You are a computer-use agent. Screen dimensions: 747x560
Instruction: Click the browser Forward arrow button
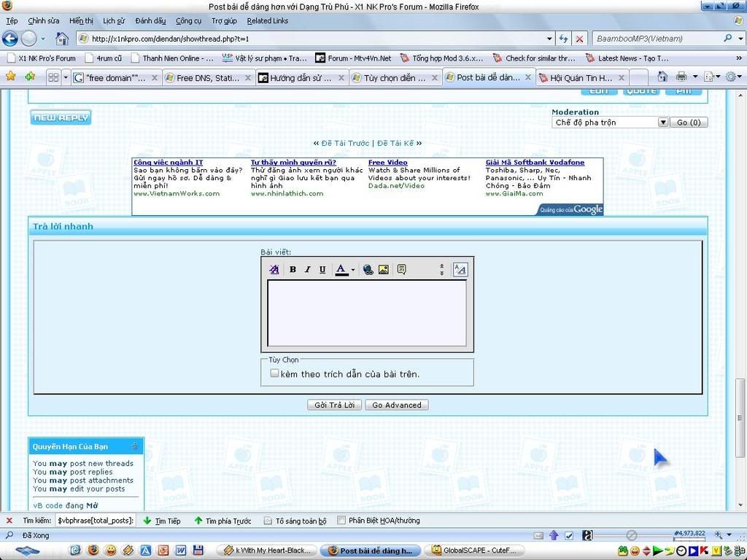coord(28,39)
